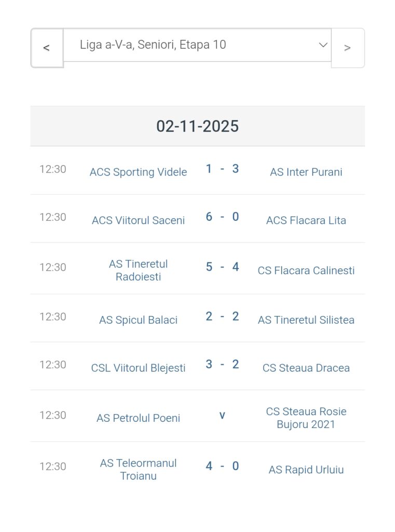Open ACS Sporting Videle team page
Viewport: 395px width, 532px height.
(138, 172)
